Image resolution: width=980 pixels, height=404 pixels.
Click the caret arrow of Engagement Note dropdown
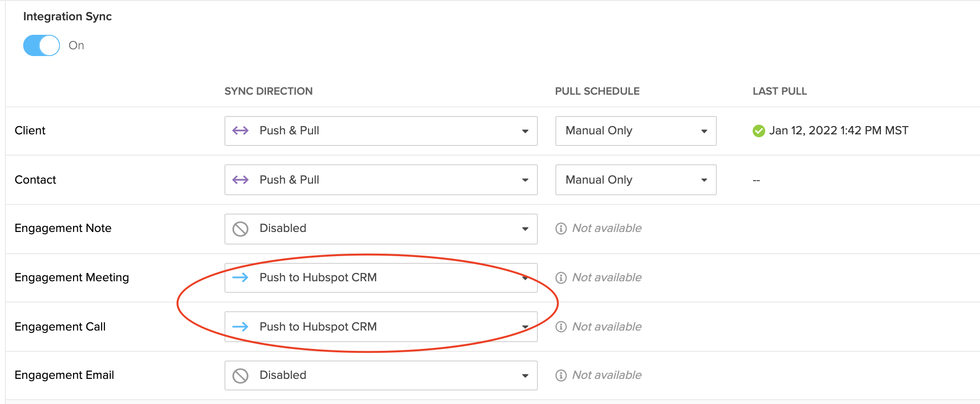point(525,229)
